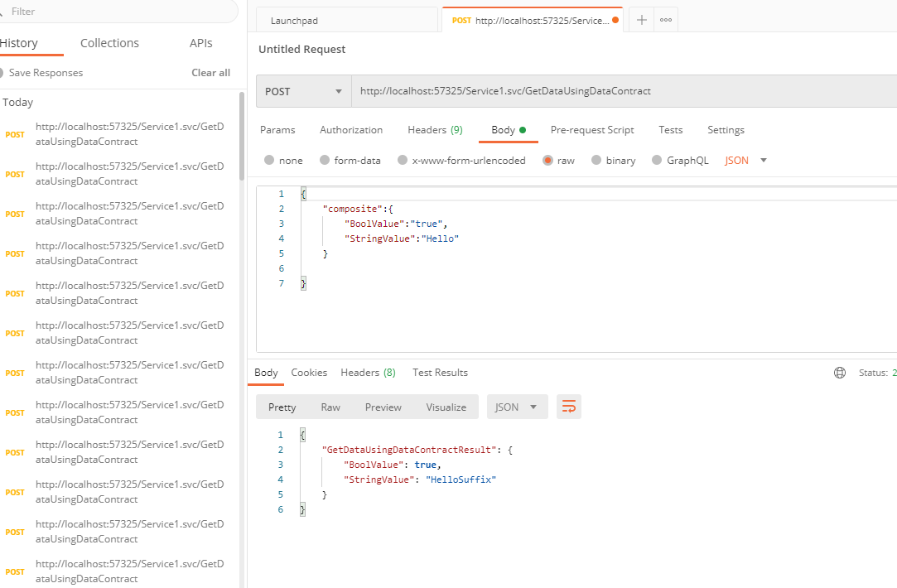Select the GraphQL body type
The height and width of the screenshot is (588, 897).
tap(657, 160)
